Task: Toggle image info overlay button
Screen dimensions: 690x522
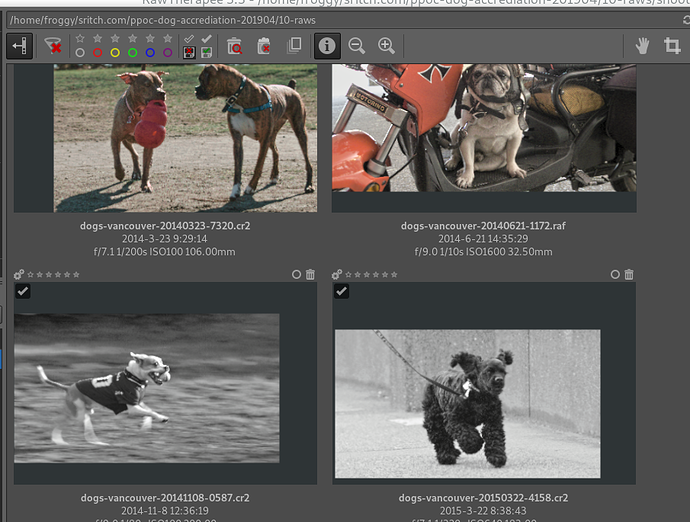Action: pyautogui.click(x=327, y=46)
